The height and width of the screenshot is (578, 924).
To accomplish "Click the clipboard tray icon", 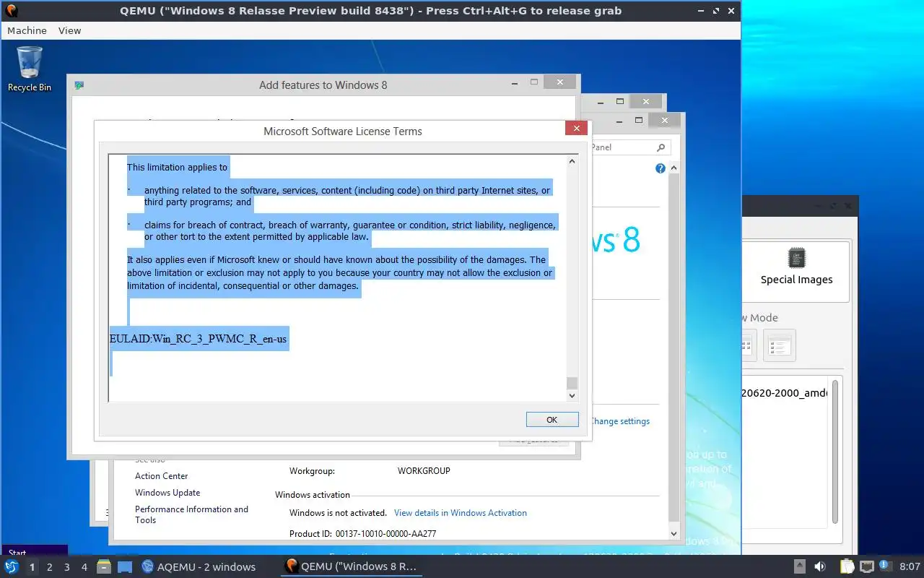I will pos(847,566).
